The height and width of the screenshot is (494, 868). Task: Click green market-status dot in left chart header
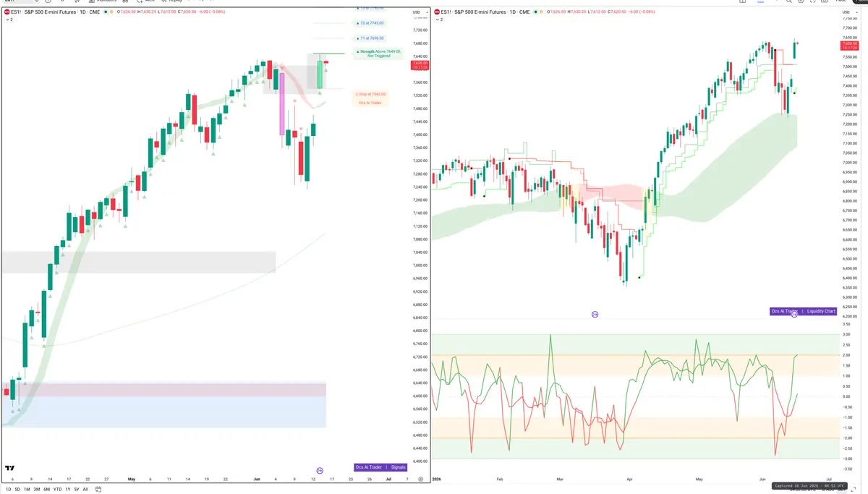106,12
